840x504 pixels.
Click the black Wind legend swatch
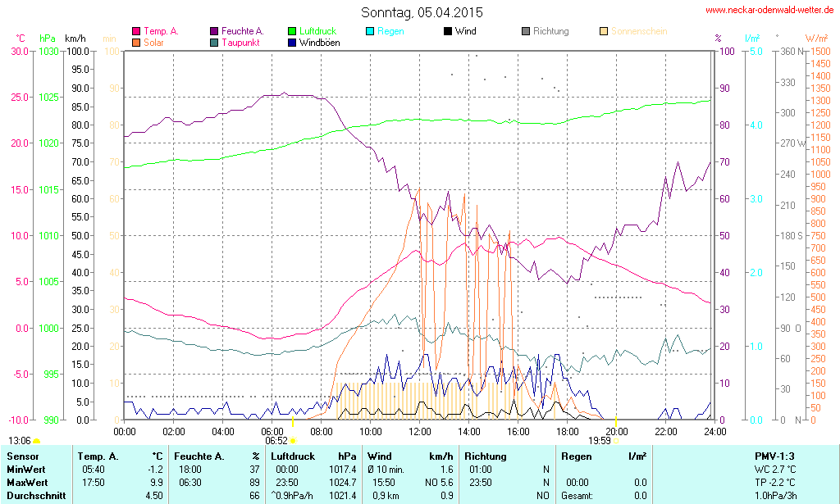(448, 31)
